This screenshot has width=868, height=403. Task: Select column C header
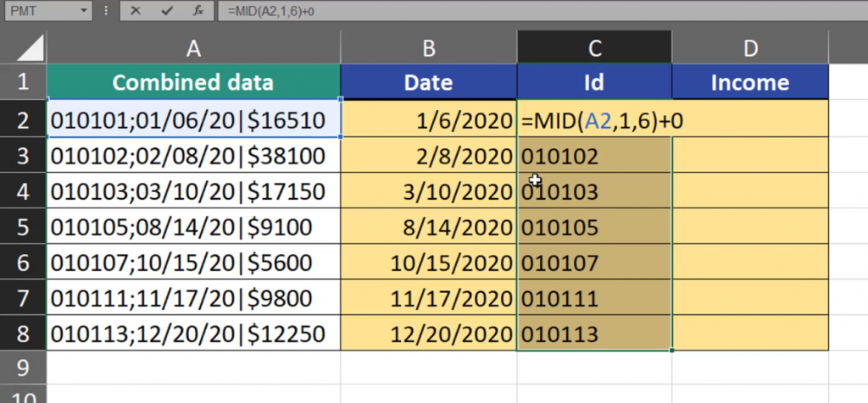pos(594,48)
